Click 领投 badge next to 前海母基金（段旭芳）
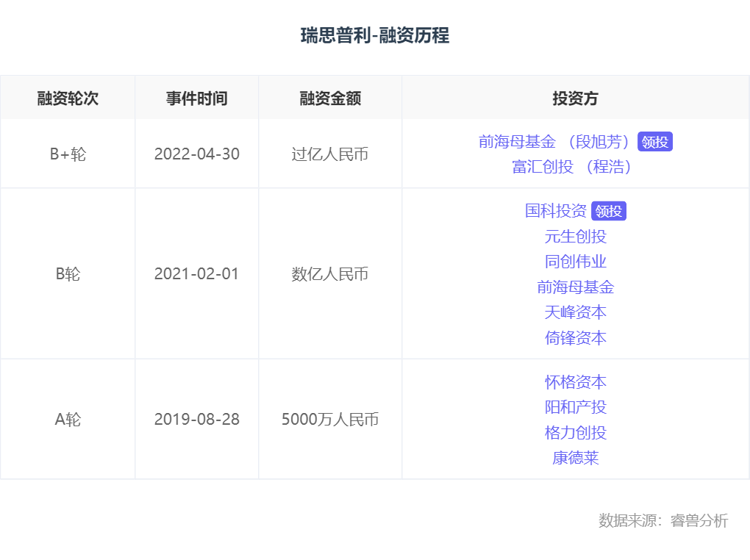The width and height of the screenshot is (750, 560). tap(655, 142)
